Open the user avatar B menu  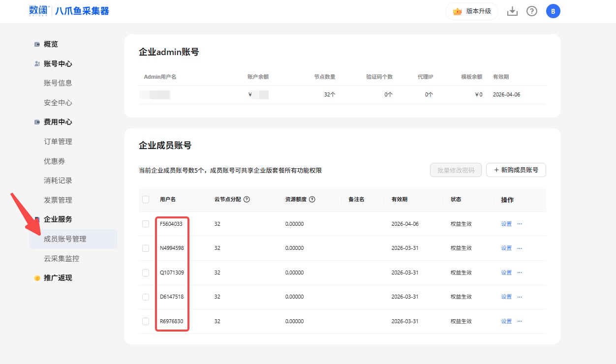point(553,11)
